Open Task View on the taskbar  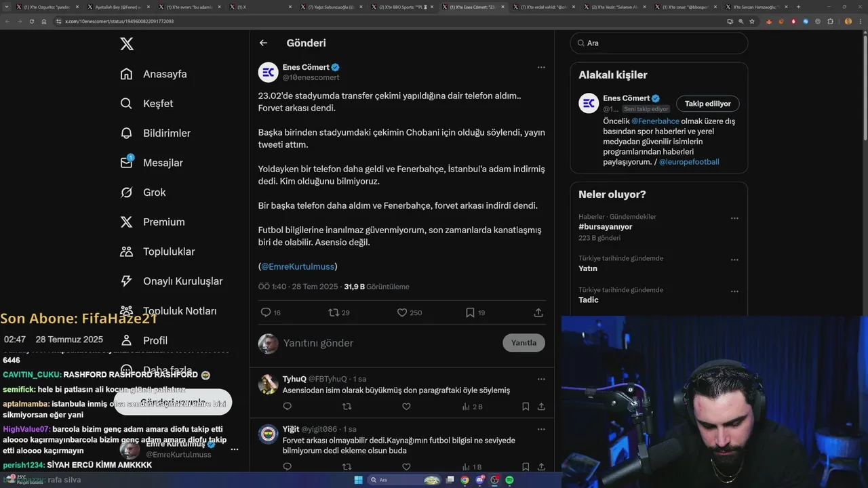coord(450,480)
